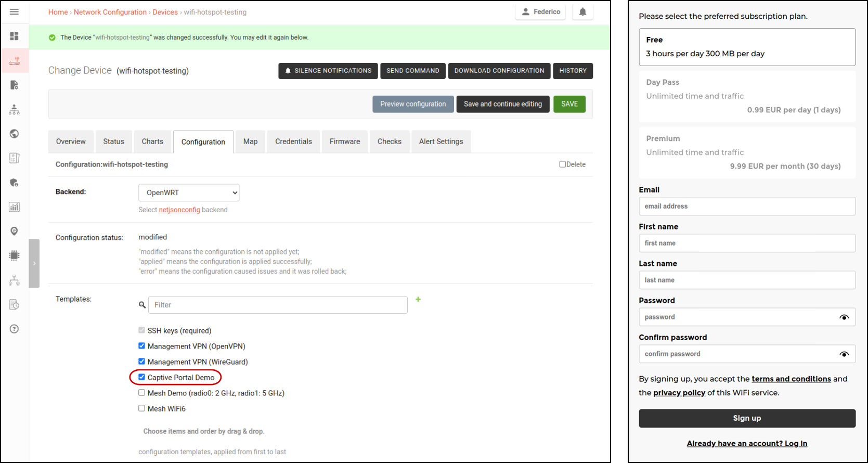Click the globe icon in the sidebar
The width and height of the screenshot is (868, 463).
(x=14, y=134)
